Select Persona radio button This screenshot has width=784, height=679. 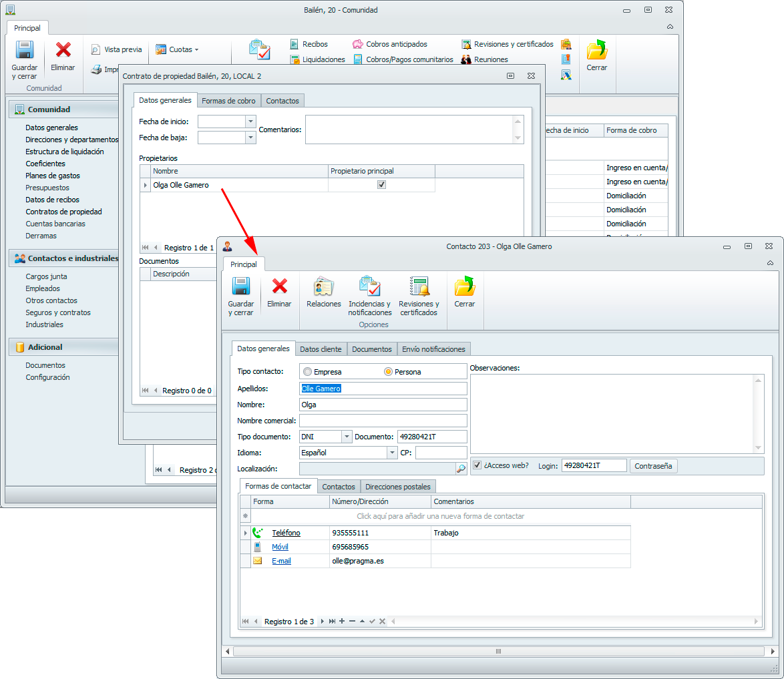[x=388, y=371]
